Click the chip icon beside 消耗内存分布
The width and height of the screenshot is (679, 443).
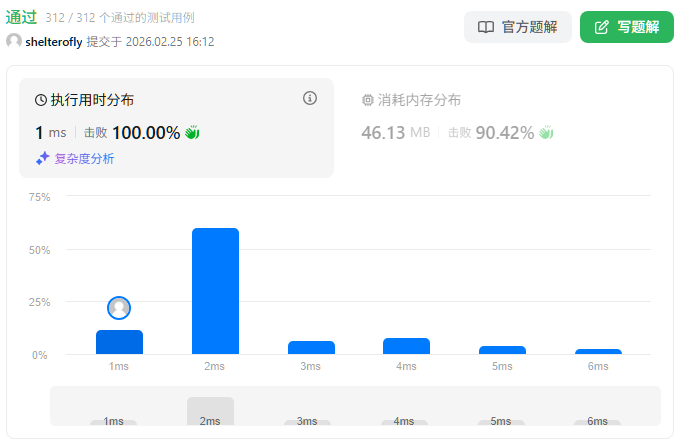tap(367, 100)
